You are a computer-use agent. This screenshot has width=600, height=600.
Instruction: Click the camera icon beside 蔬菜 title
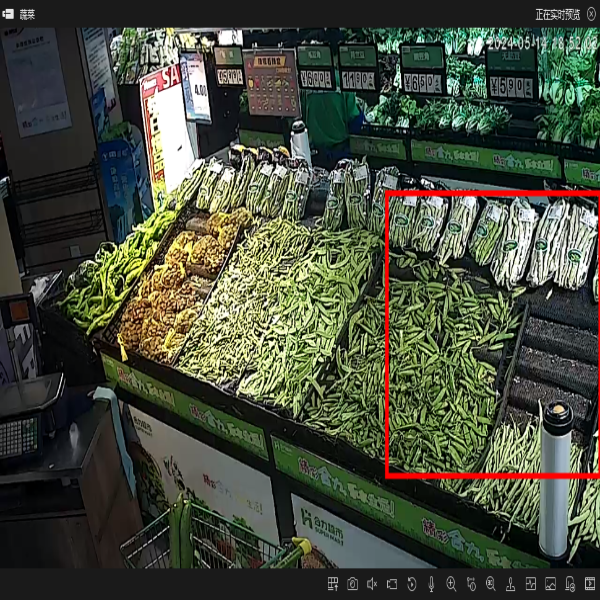9,14
